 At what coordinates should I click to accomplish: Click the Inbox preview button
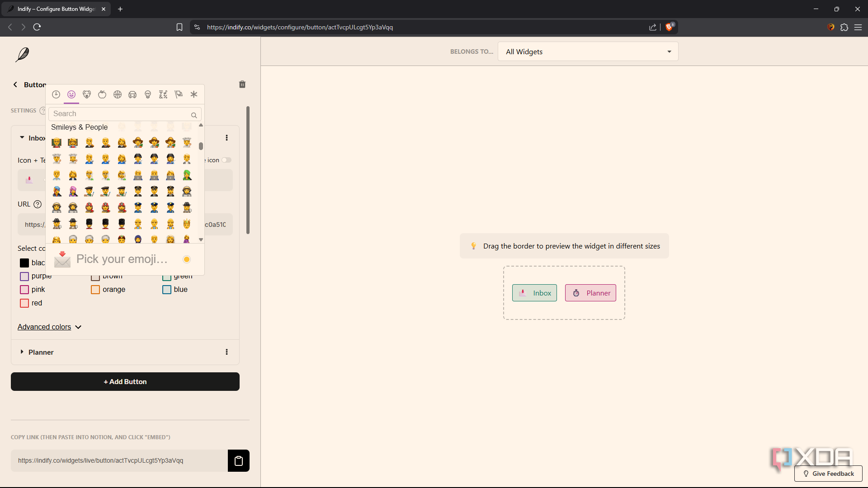(534, 293)
